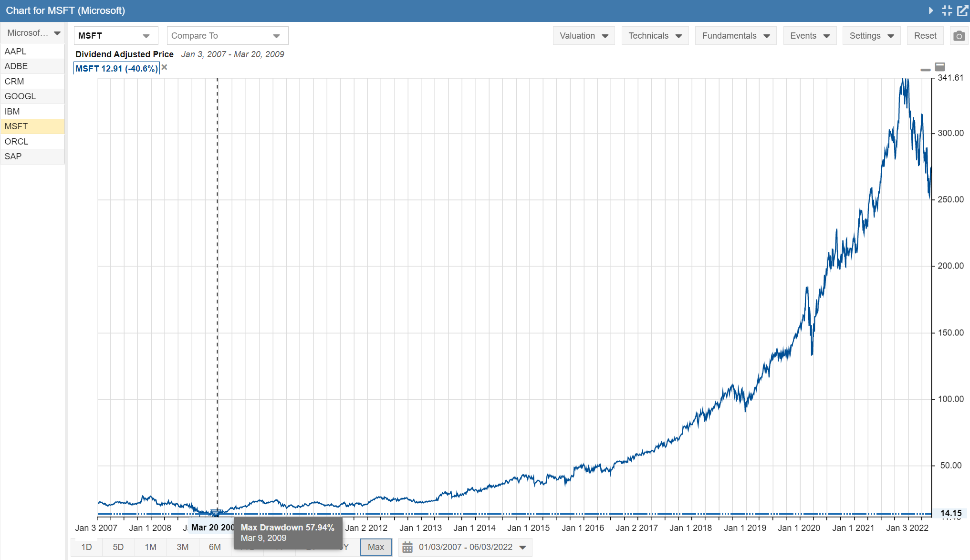Click the Jan 3, 2007 - Mar 20, 2009 date text

pyautogui.click(x=232, y=54)
